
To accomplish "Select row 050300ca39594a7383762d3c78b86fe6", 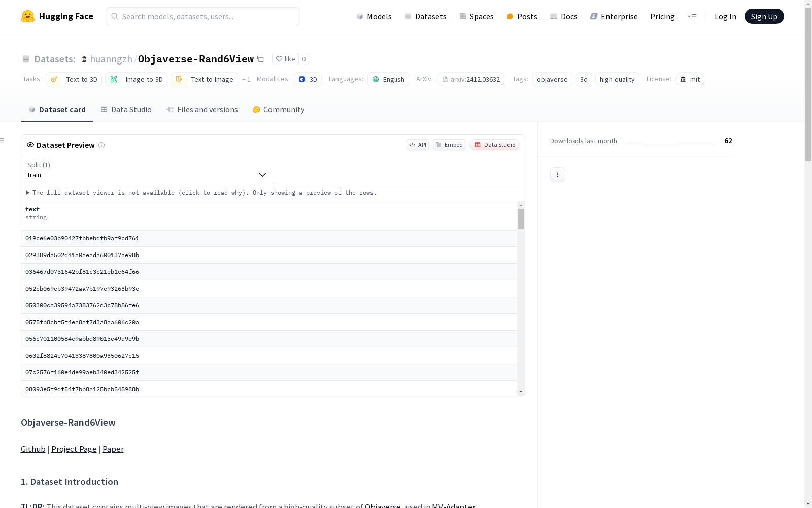I will pos(269,305).
